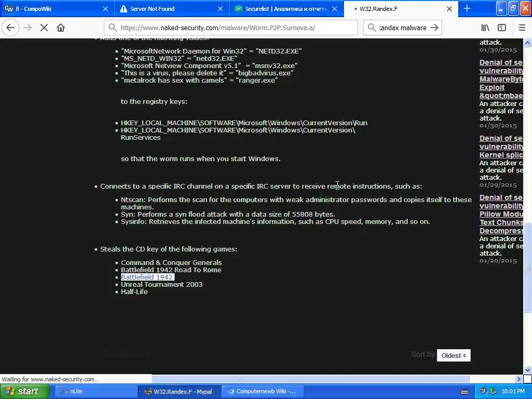Click the 01/20/2015 date in sidebar
The image size is (532, 399).
pyautogui.click(x=498, y=261)
